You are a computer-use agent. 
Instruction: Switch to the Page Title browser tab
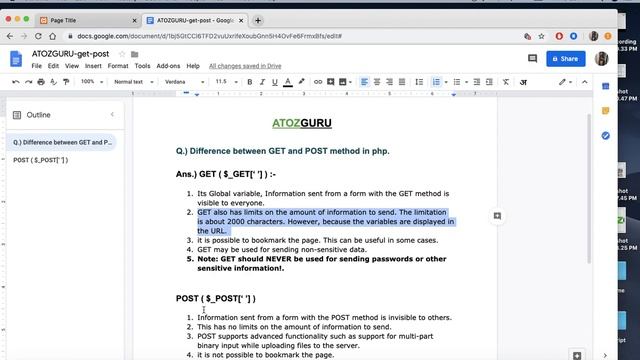88,20
